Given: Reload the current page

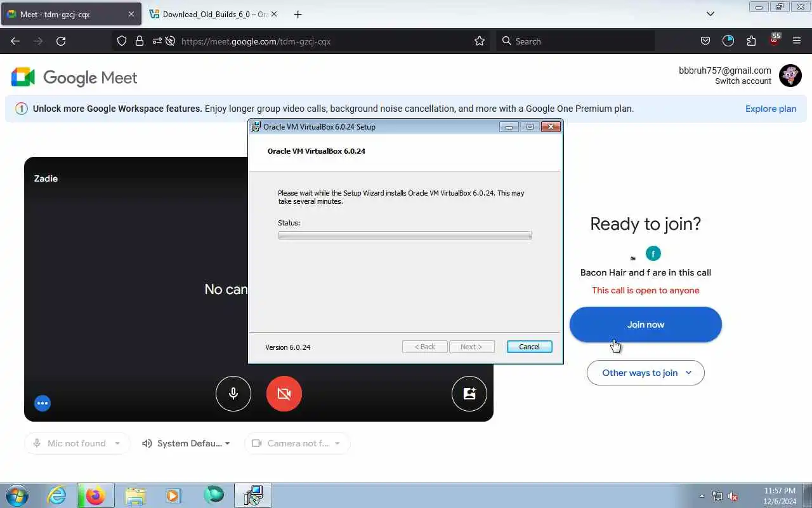Looking at the screenshot, I should point(61,41).
